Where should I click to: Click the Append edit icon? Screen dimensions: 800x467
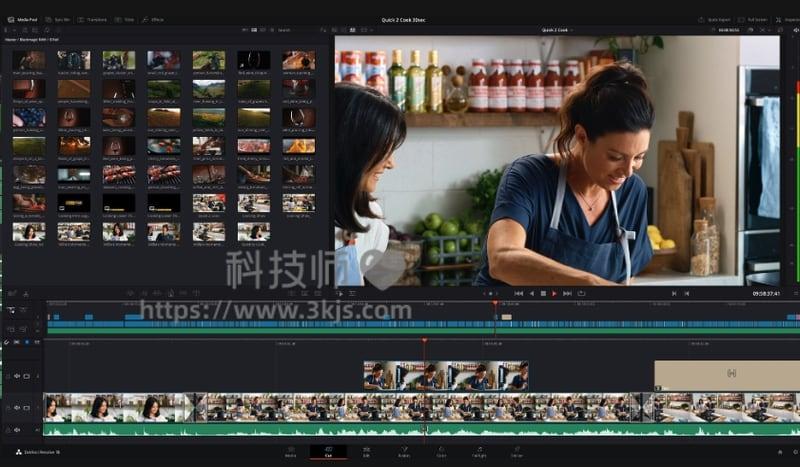pos(144,293)
